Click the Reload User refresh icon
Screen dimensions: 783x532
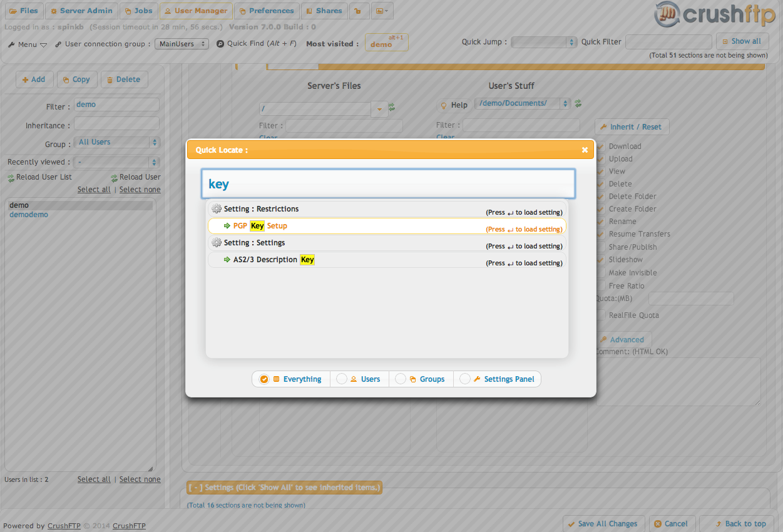115,178
